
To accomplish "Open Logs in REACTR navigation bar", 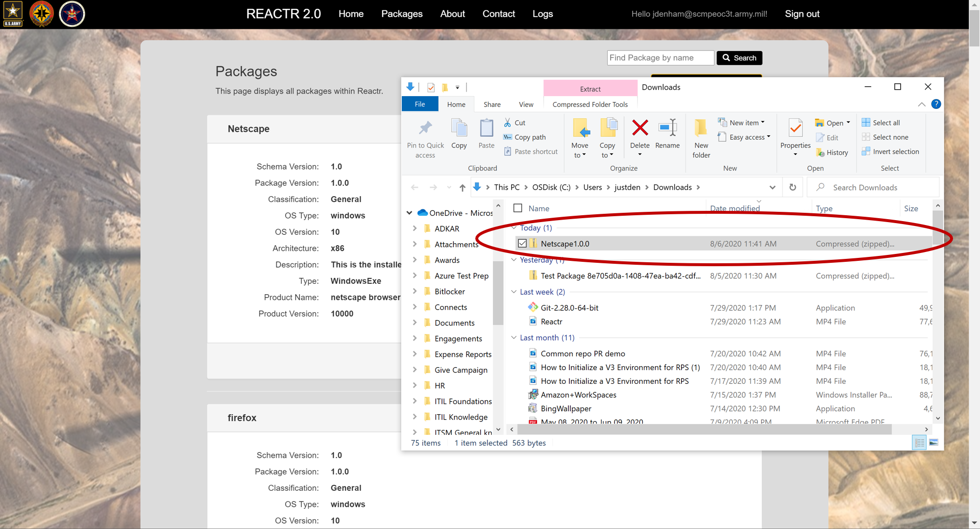I will [x=543, y=14].
